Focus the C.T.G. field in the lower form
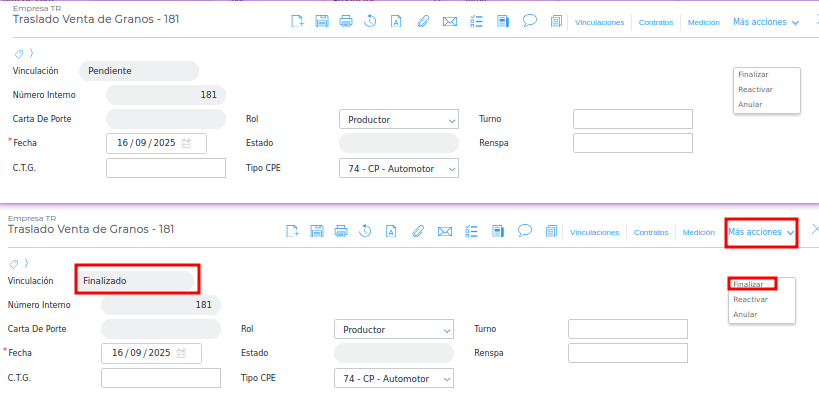The image size is (819, 399). 161,378
